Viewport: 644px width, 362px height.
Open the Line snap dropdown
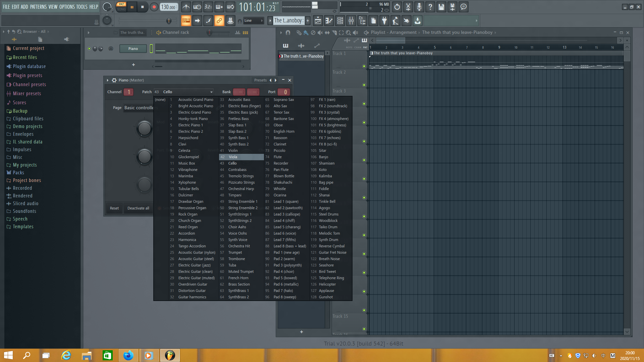(x=253, y=20)
